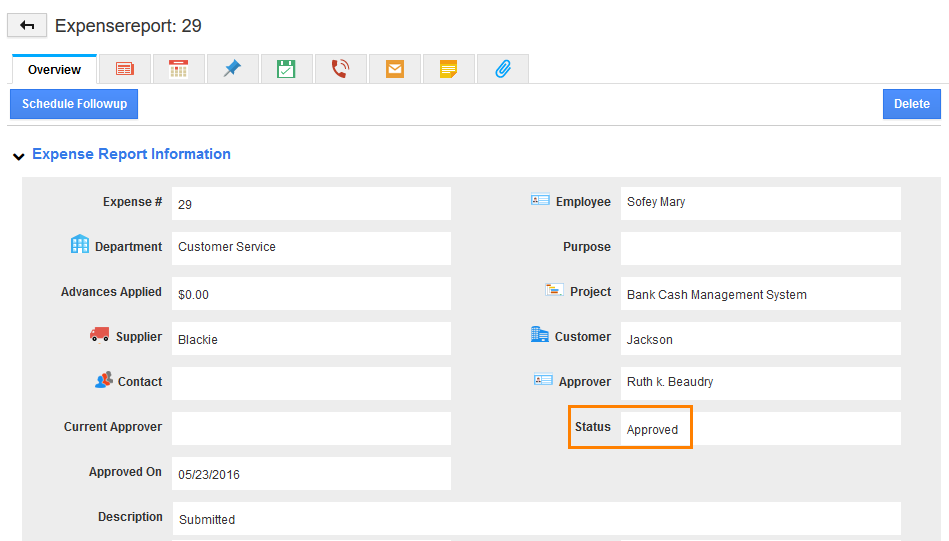Click the Supplier field showing Blackie
This screenshot has width=949, height=541.
coord(310,339)
